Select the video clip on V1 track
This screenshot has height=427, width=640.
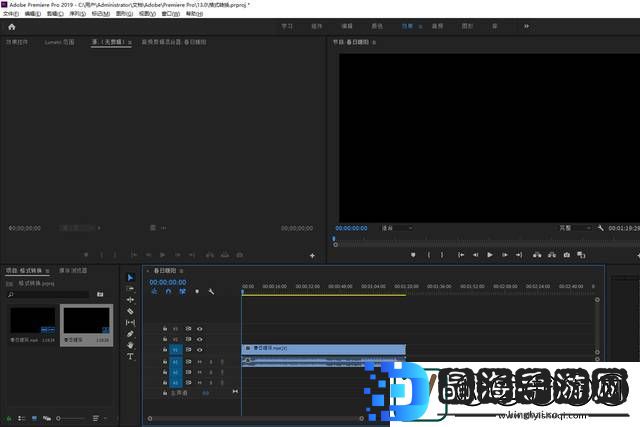coord(324,349)
